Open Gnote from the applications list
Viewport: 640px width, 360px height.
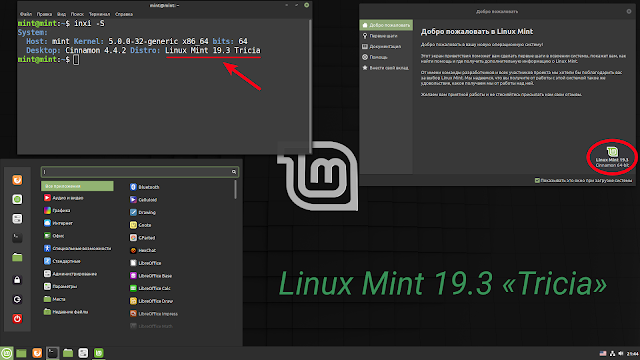[141, 225]
